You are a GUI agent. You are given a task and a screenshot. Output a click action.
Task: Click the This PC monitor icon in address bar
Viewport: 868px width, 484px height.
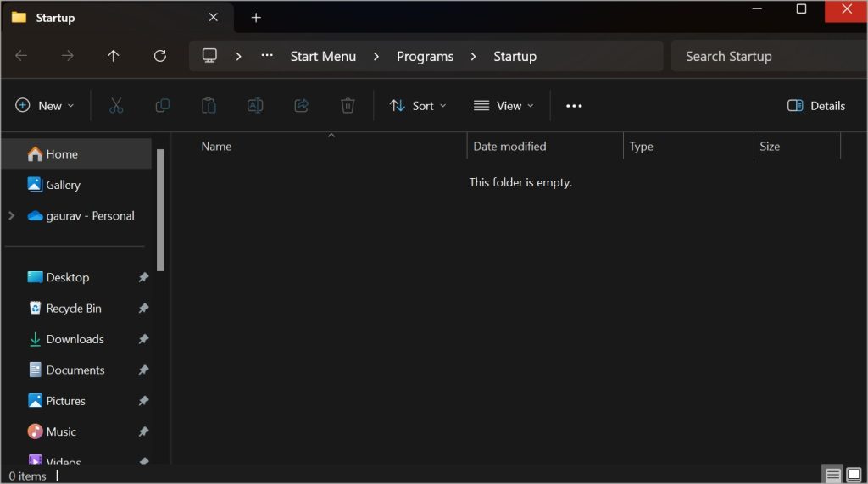pyautogui.click(x=210, y=55)
